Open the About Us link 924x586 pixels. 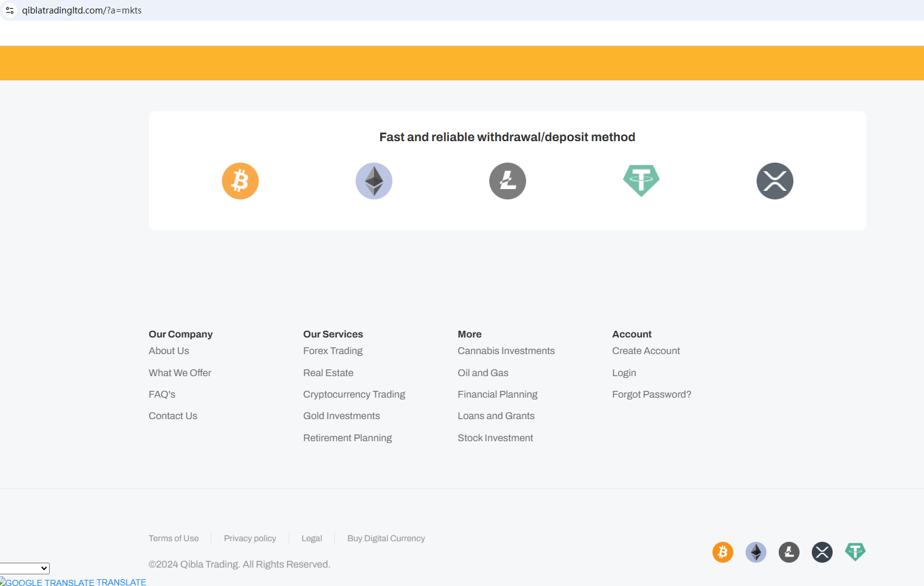click(169, 351)
